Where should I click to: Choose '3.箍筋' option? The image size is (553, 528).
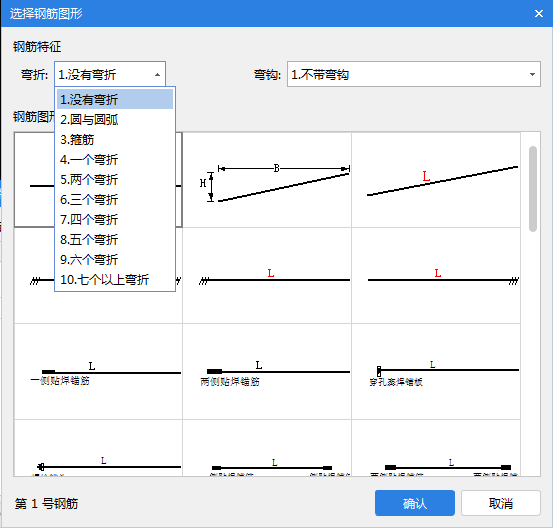coord(115,140)
